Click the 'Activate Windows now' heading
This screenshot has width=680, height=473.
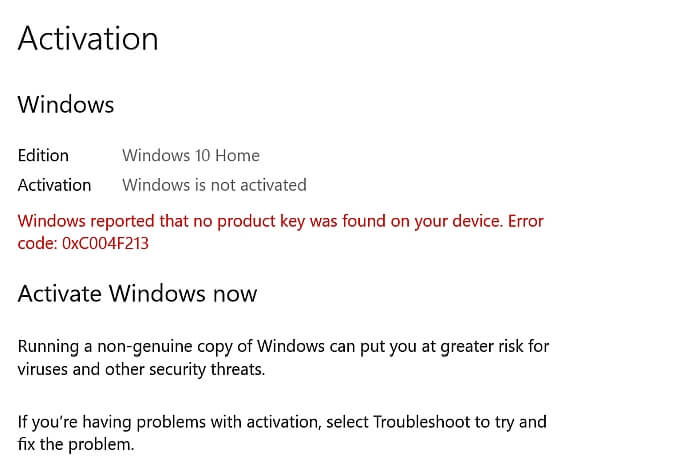point(137,294)
